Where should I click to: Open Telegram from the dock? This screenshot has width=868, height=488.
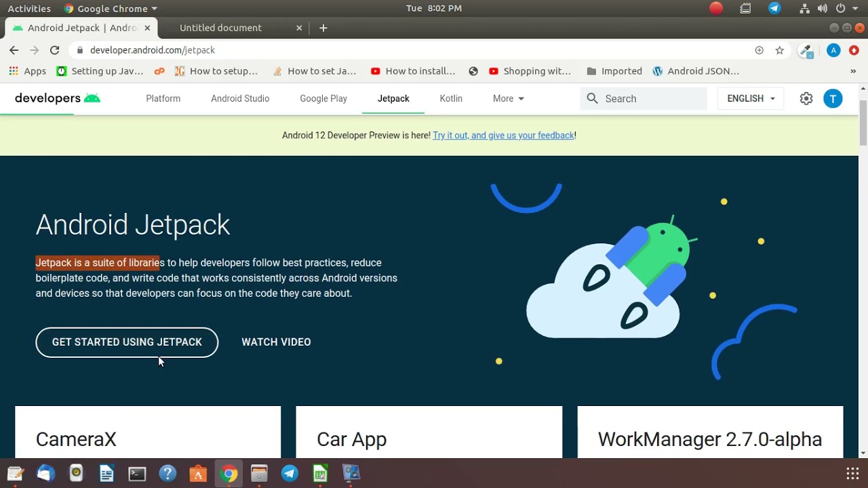[x=290, y=473]
